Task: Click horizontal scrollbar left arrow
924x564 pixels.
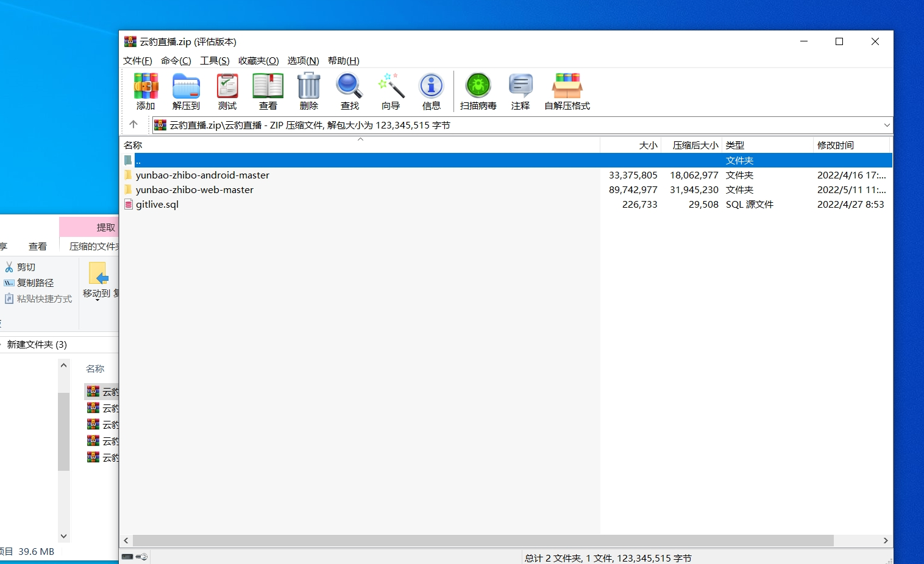Action: (x=126, y=540)
